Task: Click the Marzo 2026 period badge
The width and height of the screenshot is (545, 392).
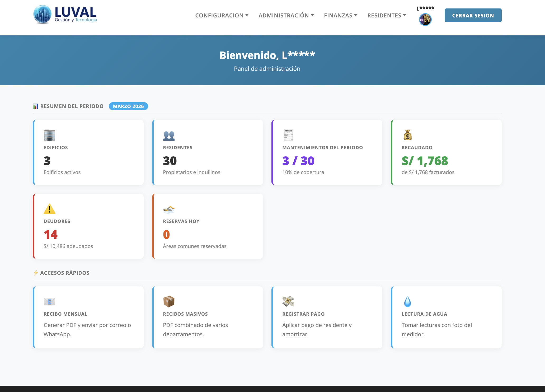Action: [128, 106]
